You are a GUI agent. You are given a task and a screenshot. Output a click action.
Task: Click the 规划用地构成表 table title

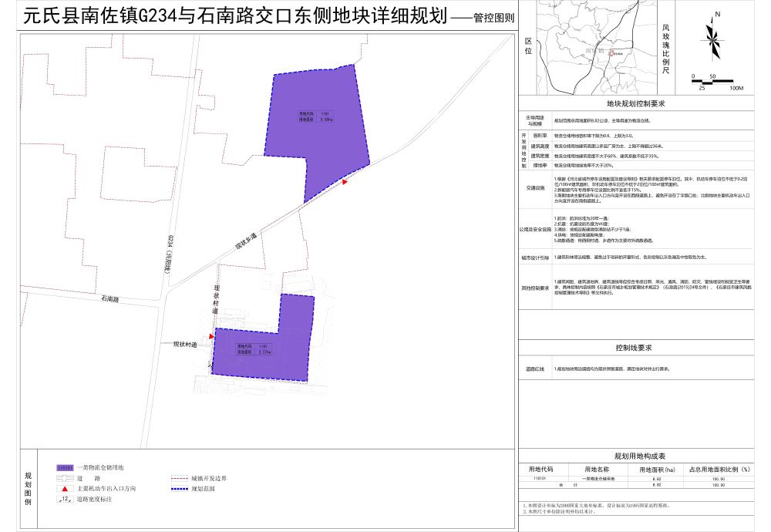tap(635, 456)
